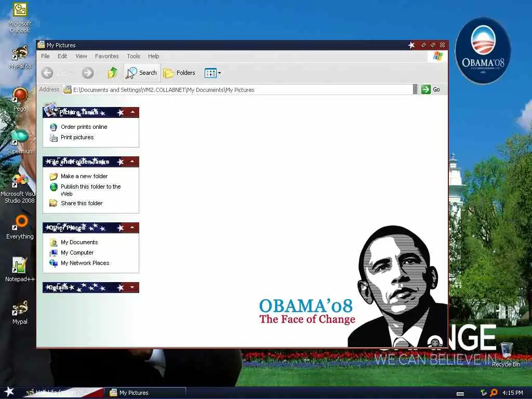The width and height of the screenshot is (532, 399).
Task: Click the Print pictures printer icon
Action: click(54, 137)
